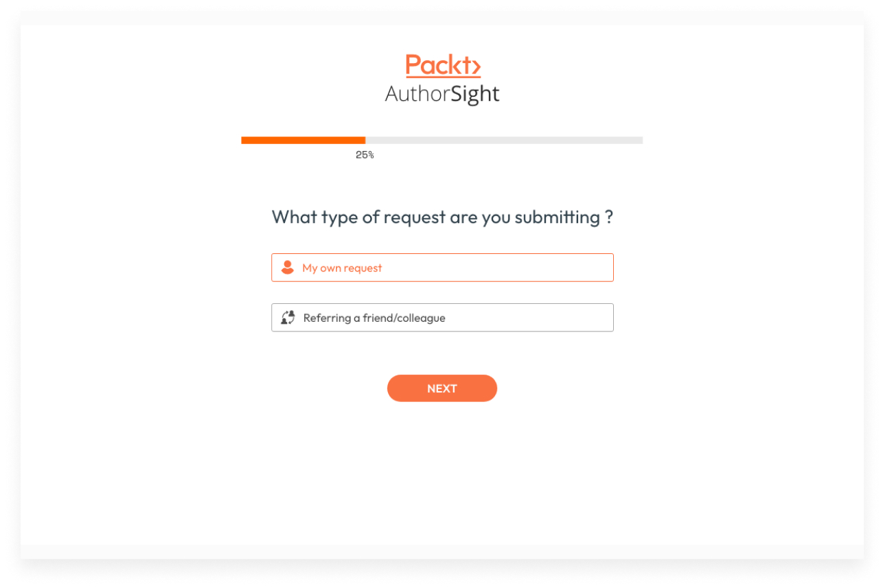
Task: Click the underlined Packt brand mark
Action: pyautogui.click(x=442, y=65)
